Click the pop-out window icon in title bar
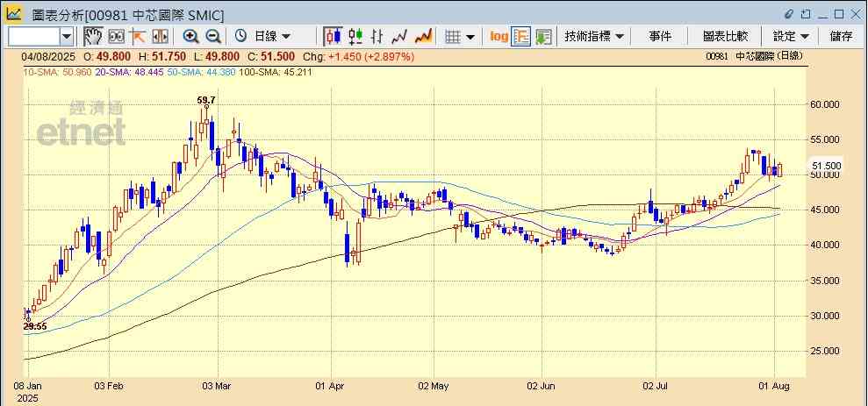 click(807, 14)
